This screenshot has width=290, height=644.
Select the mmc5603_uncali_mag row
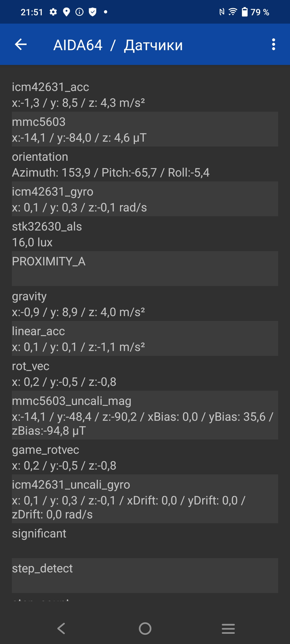[145, 415]
